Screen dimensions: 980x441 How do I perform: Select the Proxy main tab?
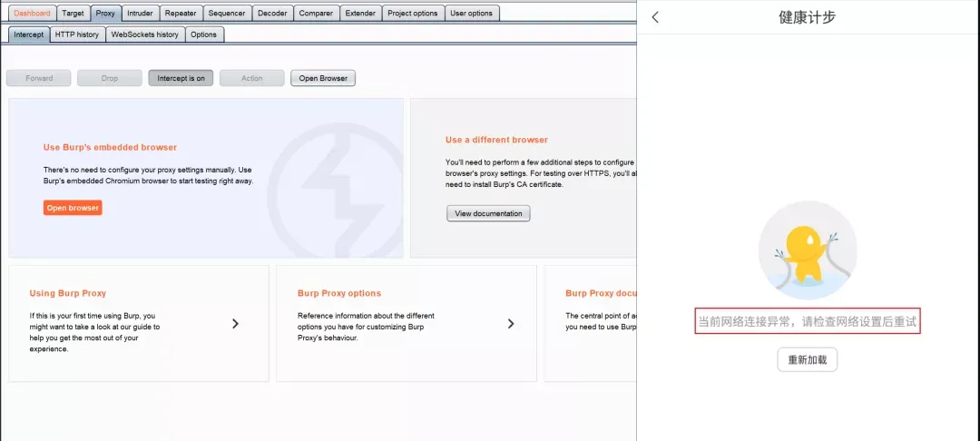coord(105,13)
